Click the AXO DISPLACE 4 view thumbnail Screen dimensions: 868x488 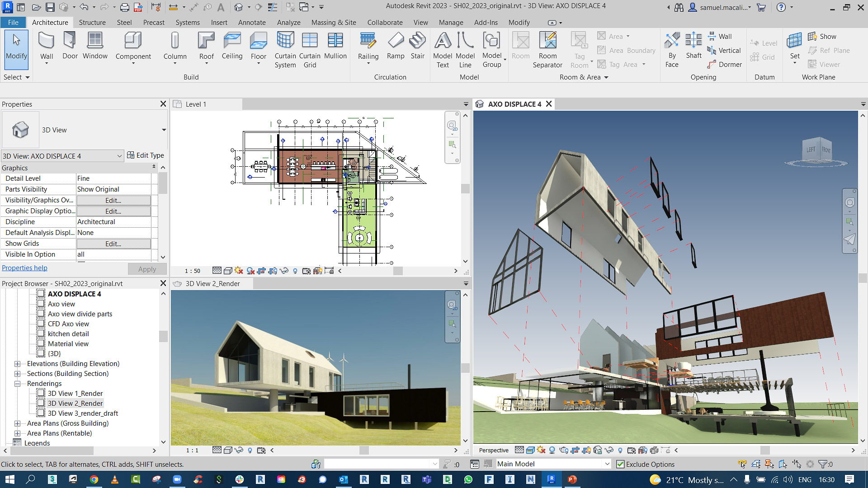[x=40, y=293]
